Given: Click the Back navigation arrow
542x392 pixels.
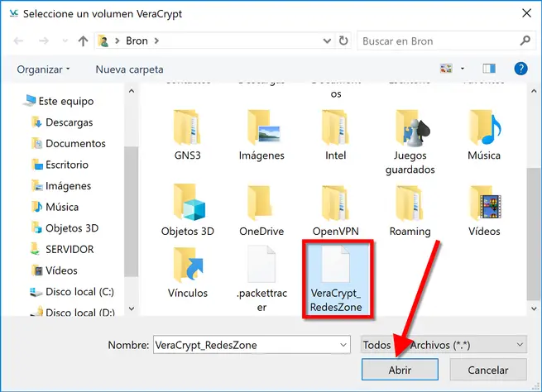Looking at the screenshot, I should [18, 41].
